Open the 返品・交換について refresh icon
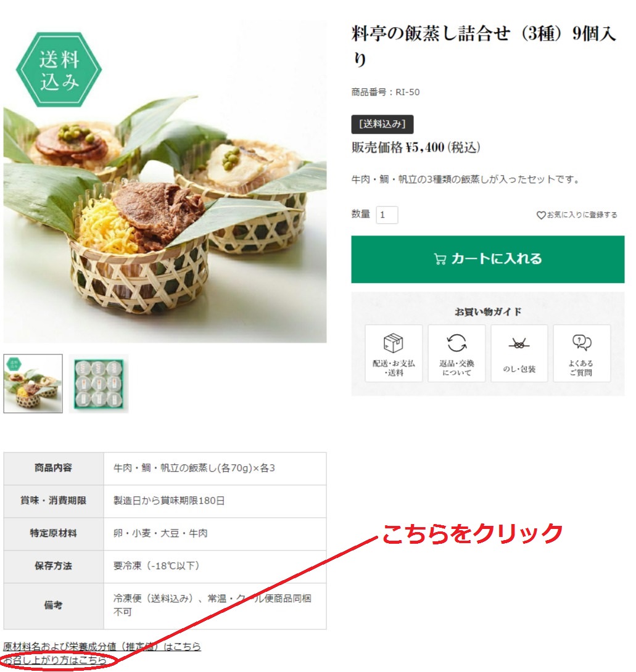This screenshot has height=672, width=636. 456,343
